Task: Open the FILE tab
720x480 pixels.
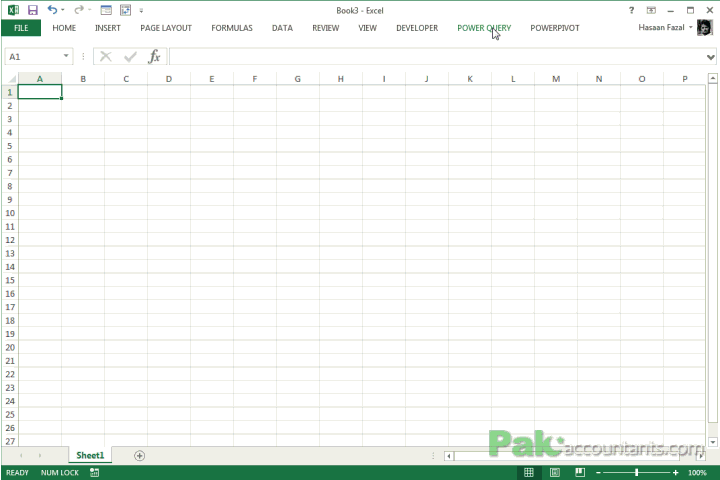Action: click(x=21, y=28)
